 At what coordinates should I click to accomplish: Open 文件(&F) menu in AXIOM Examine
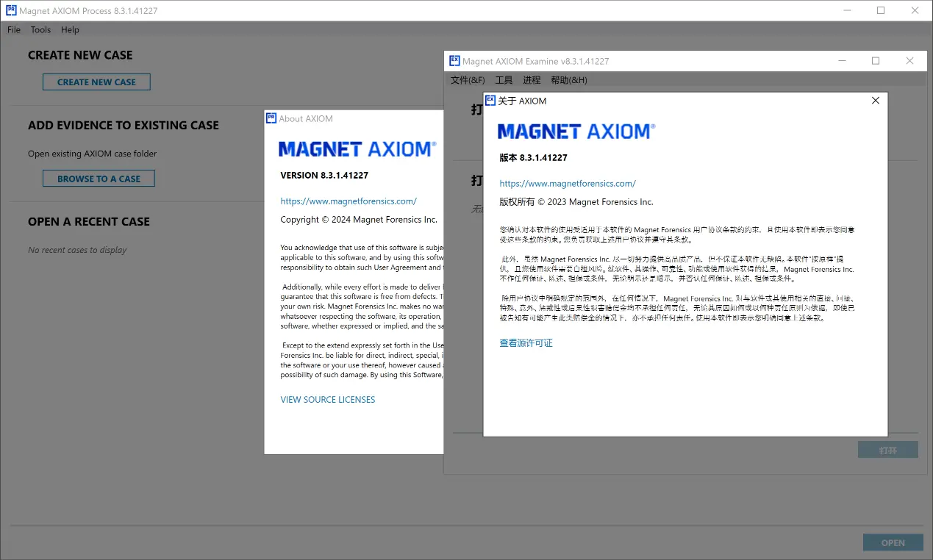tap(468, 80)
